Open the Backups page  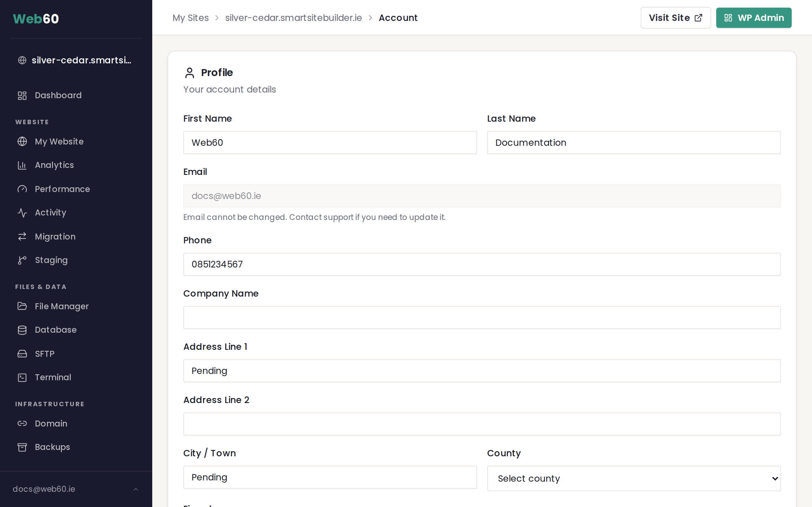52,447
